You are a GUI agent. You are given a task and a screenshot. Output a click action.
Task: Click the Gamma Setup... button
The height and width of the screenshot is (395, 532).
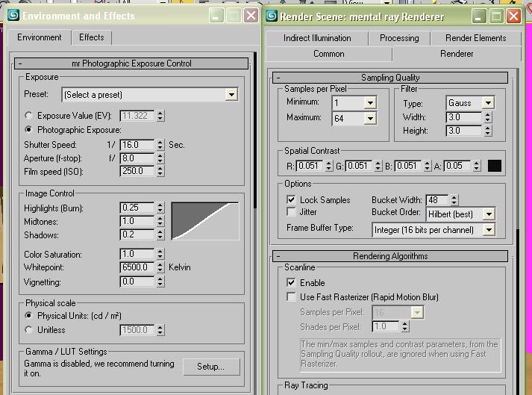(x=211, y=367)
